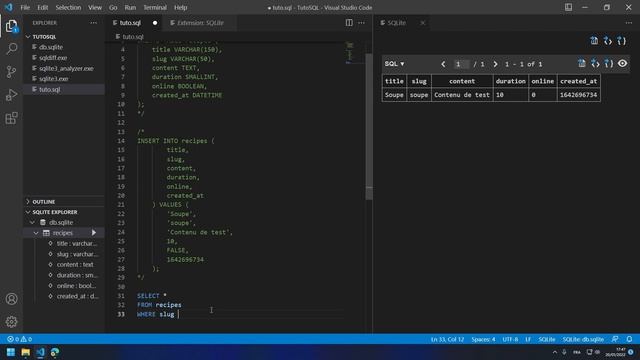Select the 'title : varchar' column

(77, 243)
